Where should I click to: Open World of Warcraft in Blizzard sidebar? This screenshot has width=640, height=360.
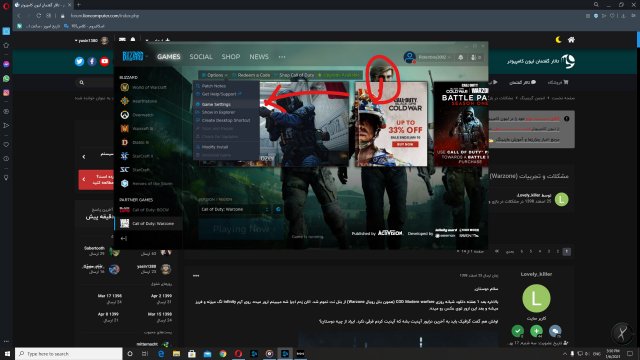[148, 87]
